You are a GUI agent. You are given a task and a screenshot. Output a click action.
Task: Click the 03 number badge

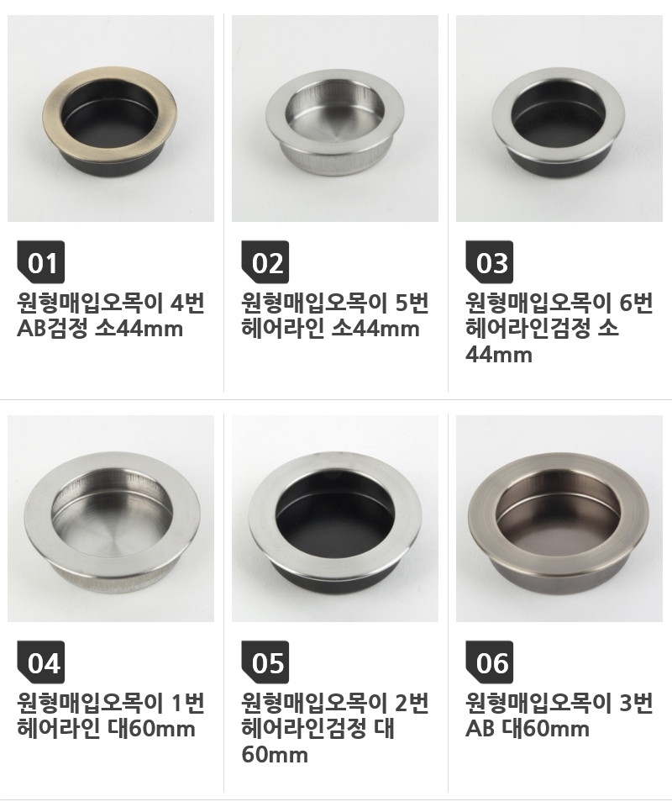pyautogui.click(x=490, y=262)
